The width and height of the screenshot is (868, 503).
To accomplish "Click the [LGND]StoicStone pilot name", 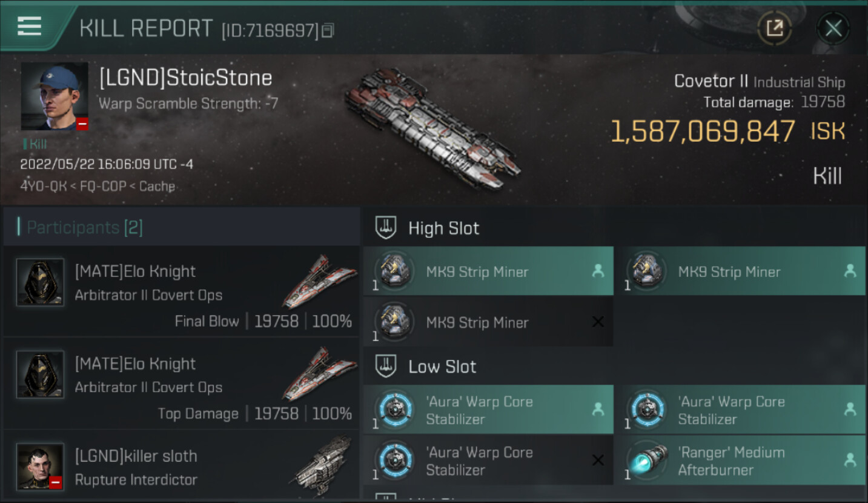I will (x=185, y=78).
